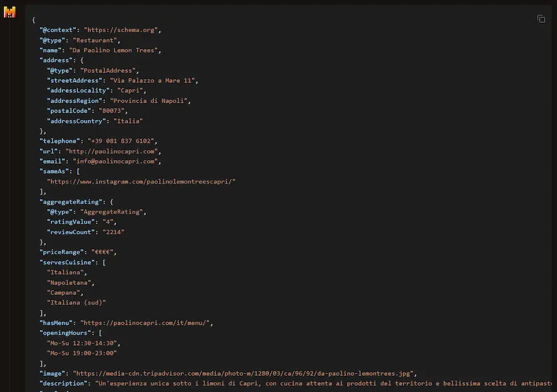Click the tripadvisor image URL value
557x392 pixels.
point(243,373)
